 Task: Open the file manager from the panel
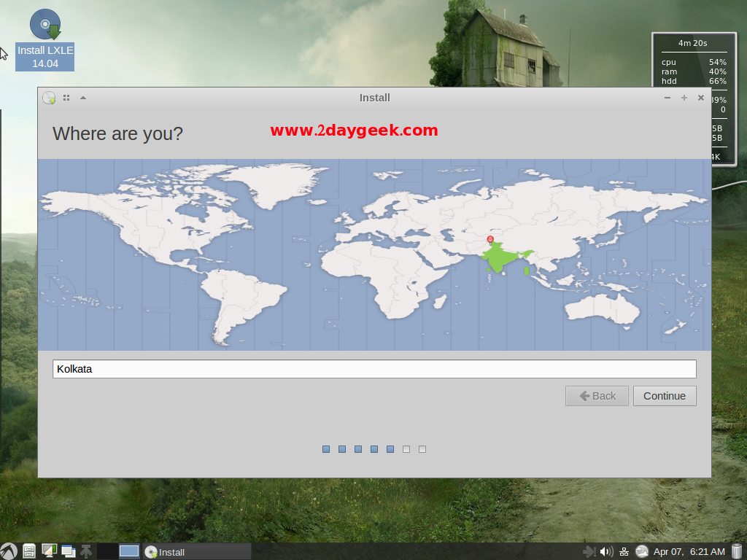29,551
